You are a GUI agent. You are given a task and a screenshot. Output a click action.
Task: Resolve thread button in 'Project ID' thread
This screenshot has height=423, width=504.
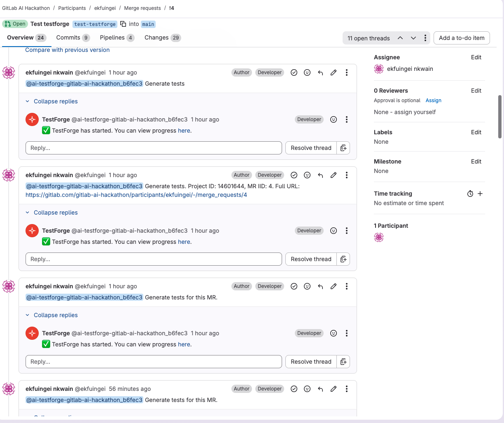[x=311, y=259]
